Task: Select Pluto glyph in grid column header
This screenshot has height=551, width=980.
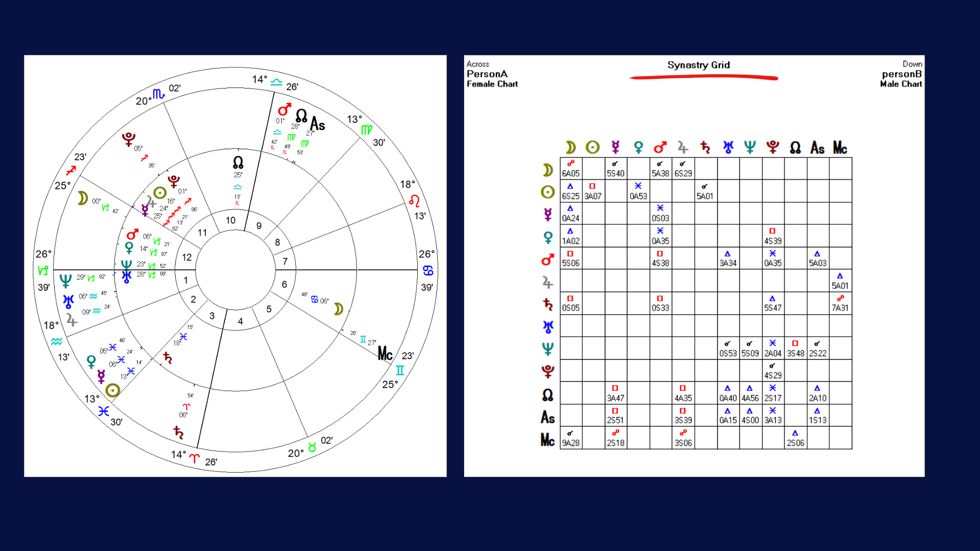Action: coord(773,147)
